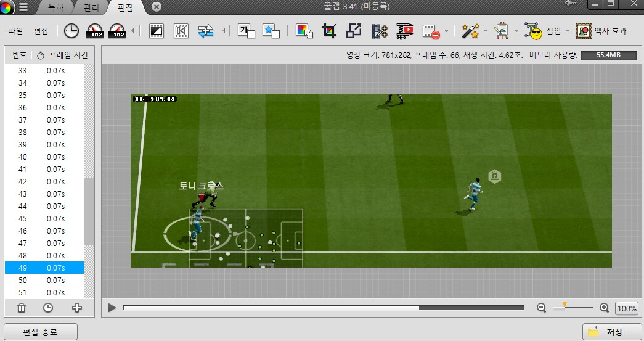
Task: Delete frame with the trash can icon
Action: (22, 308)
